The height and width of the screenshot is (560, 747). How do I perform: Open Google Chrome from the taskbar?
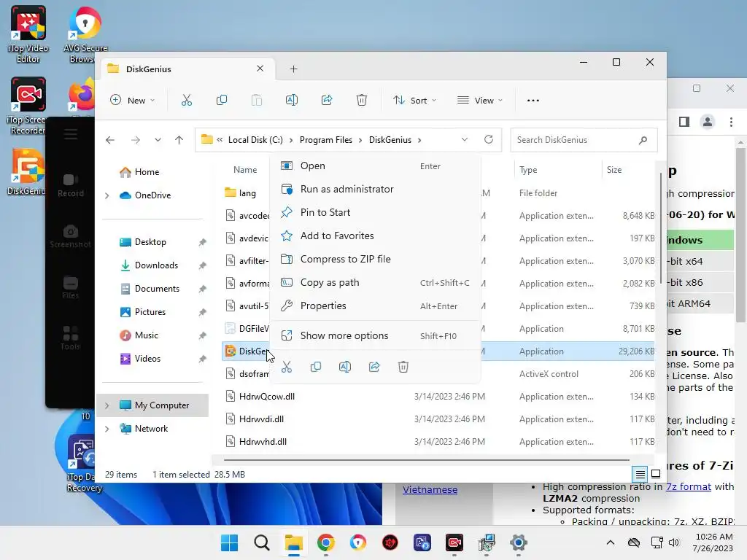[x=326, y=542]
